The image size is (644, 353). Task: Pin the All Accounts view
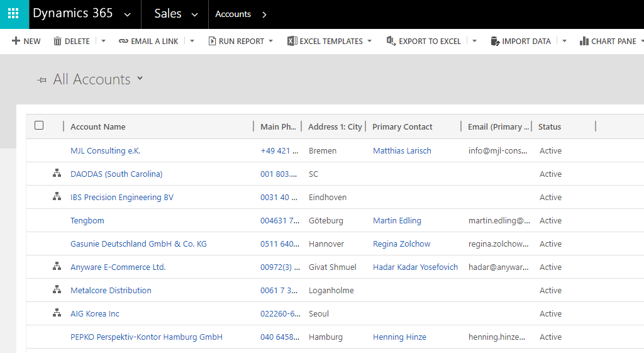pos(42,80)
